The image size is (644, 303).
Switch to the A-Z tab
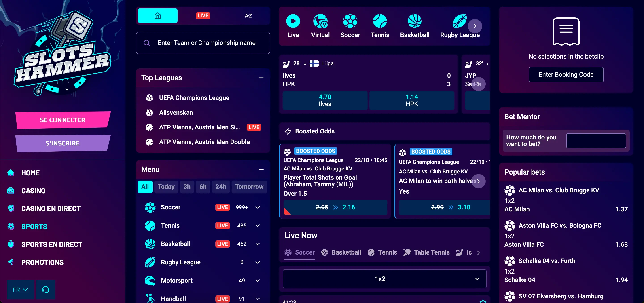[248, 16]
